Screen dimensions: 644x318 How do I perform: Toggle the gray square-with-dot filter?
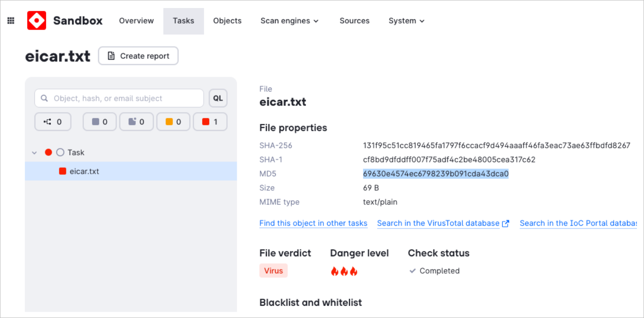[136, 122]
